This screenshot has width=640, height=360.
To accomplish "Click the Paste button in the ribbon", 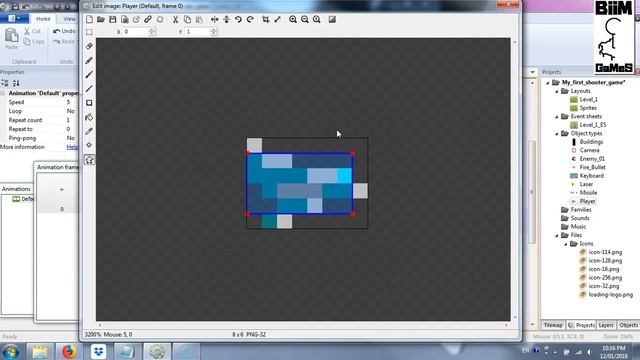I will [x=11, y=39].
